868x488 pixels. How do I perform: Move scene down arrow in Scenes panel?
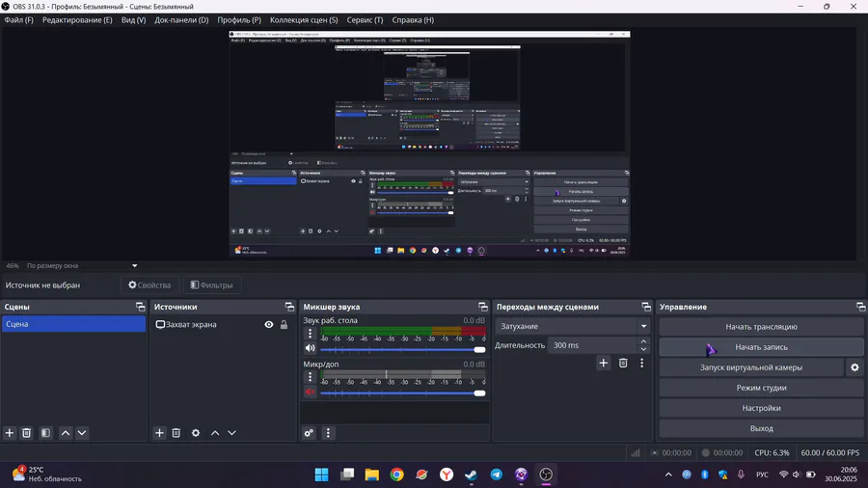(x=82, y=433)
